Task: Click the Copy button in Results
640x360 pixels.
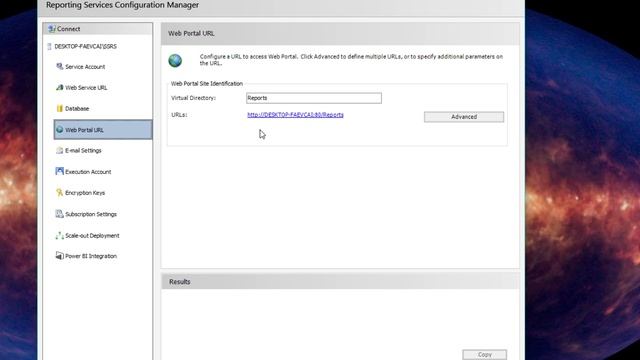Action: [484, 354]
